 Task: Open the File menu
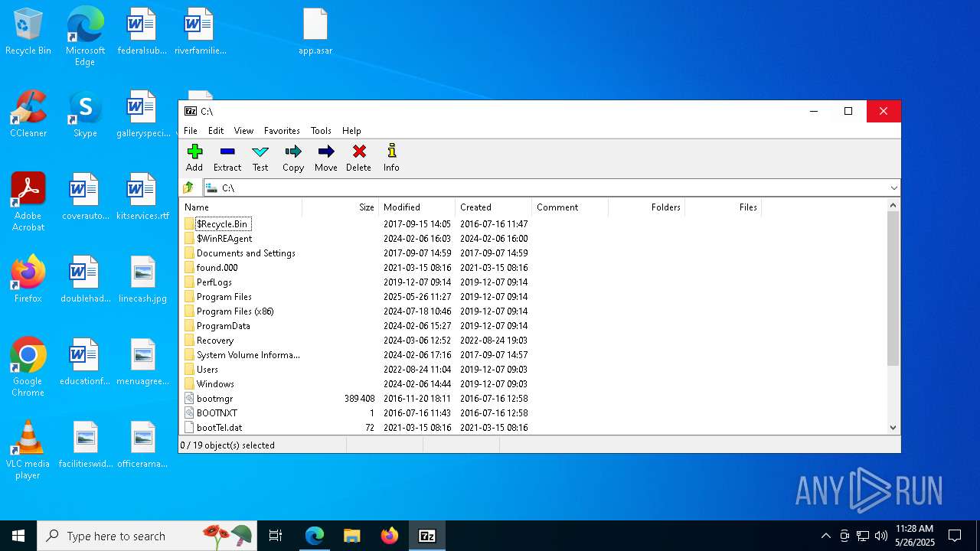pos(191,131)
